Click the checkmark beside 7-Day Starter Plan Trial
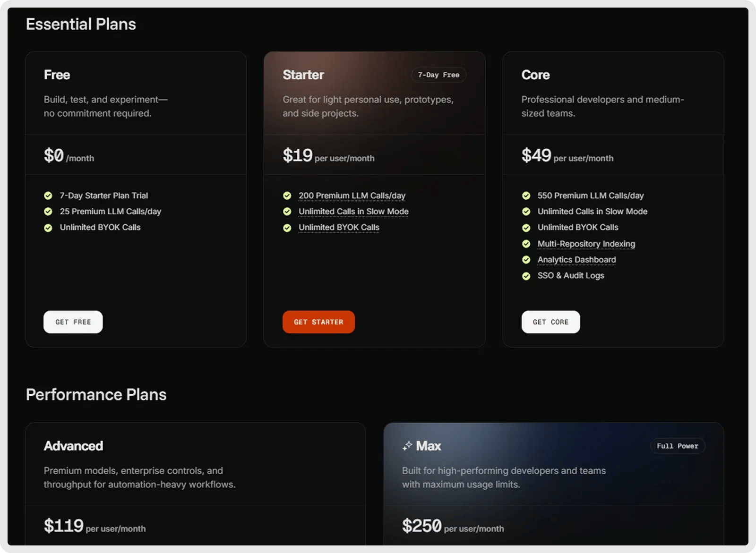Screen dimensions: 756x553 (48, 196)
